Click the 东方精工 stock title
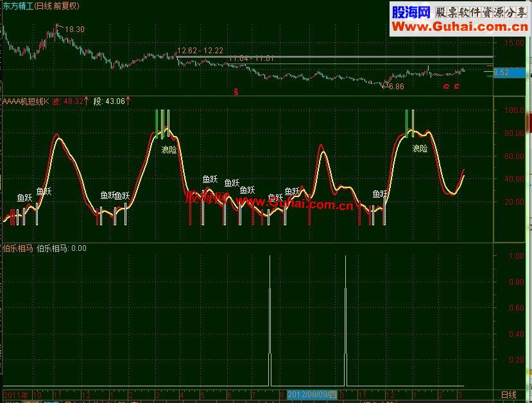 tap(19, 6)
